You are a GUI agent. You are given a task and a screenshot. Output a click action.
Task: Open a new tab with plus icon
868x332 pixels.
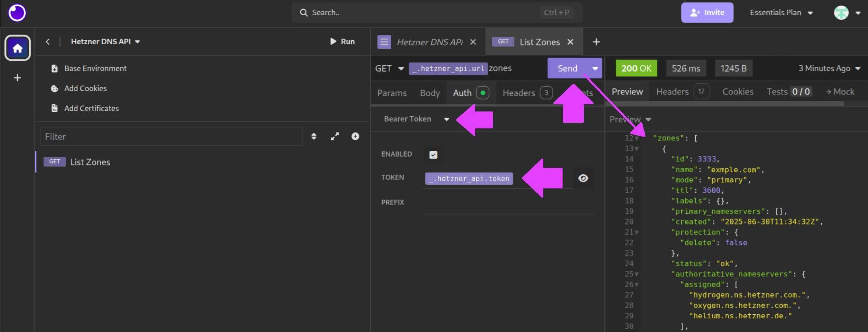click(596, 42)
